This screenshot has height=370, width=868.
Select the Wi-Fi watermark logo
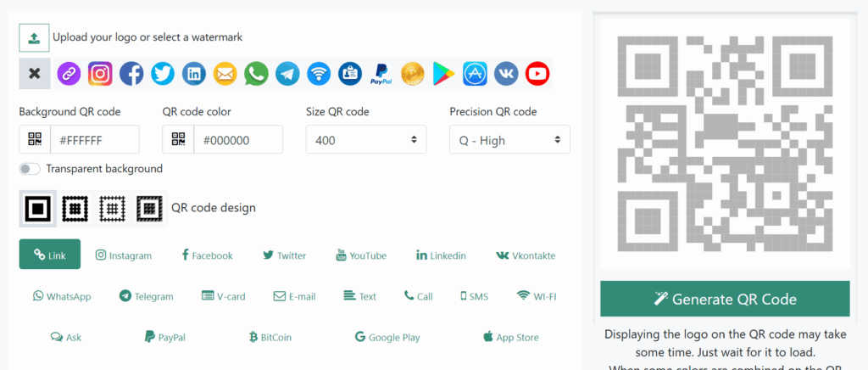[x=319, y=73]
